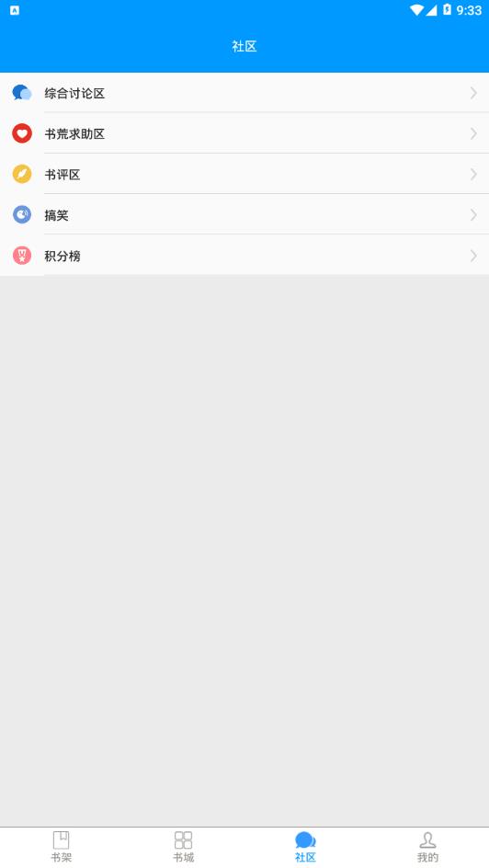489x868 pixels.
Task: Tap the blue face icon for 搞笑
Action: 22,214
